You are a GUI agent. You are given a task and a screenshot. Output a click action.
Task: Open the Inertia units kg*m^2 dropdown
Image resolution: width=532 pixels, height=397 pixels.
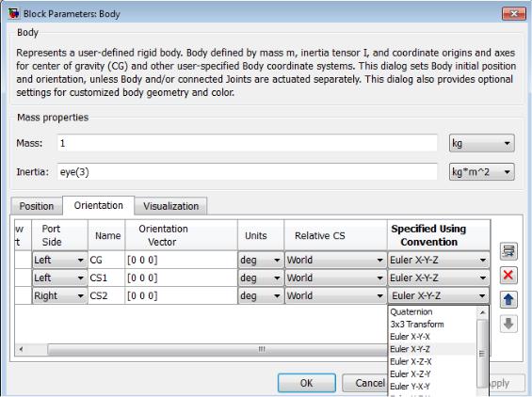(482, 172)
